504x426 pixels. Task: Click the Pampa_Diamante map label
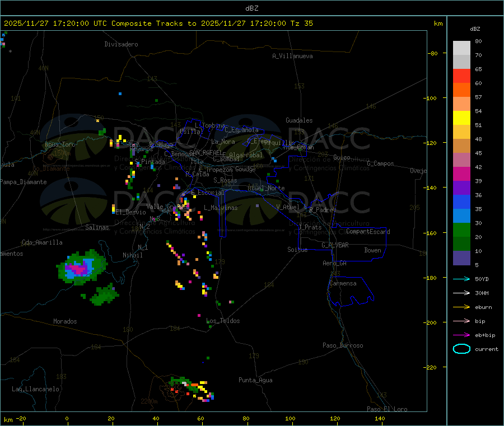coord(23,182)
